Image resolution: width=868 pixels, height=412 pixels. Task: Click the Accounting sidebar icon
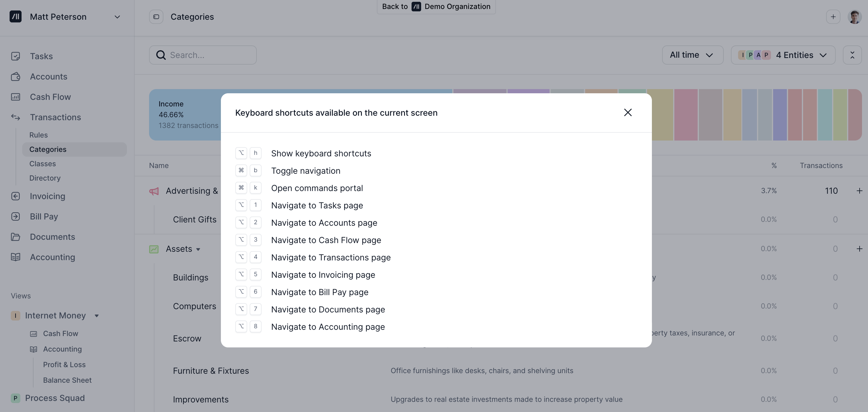[x=16, y=257]
